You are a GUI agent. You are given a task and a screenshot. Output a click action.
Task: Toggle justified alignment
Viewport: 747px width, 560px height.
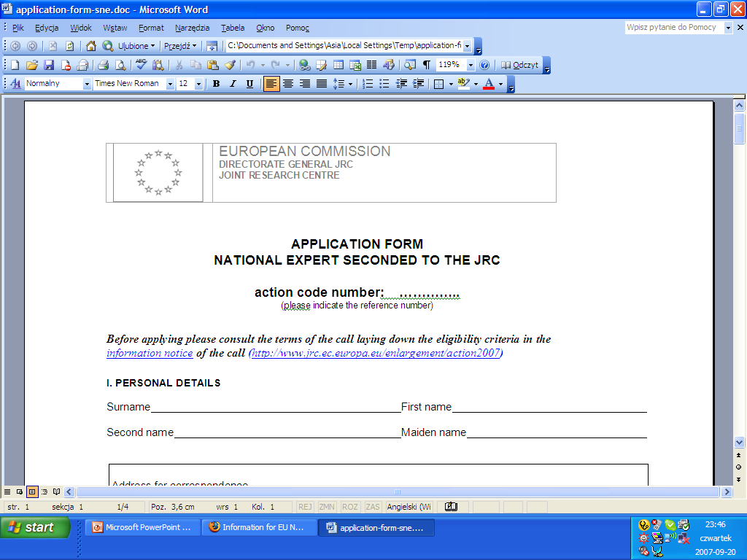coord(322,84)
